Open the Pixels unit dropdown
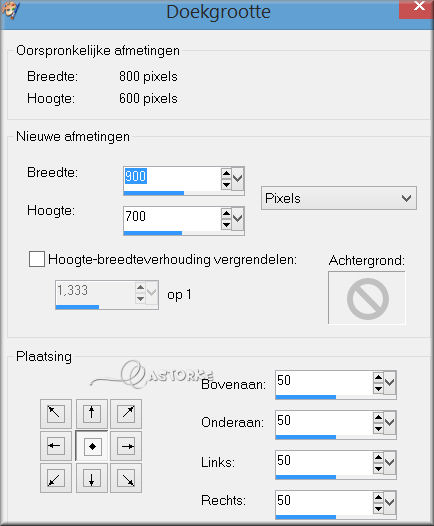 click(x=339, y=198)
